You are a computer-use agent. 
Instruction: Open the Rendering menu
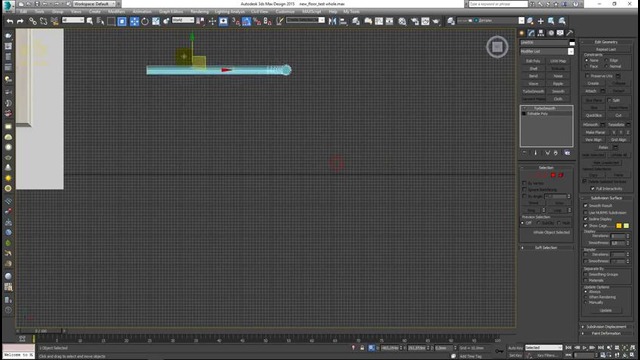200,12
